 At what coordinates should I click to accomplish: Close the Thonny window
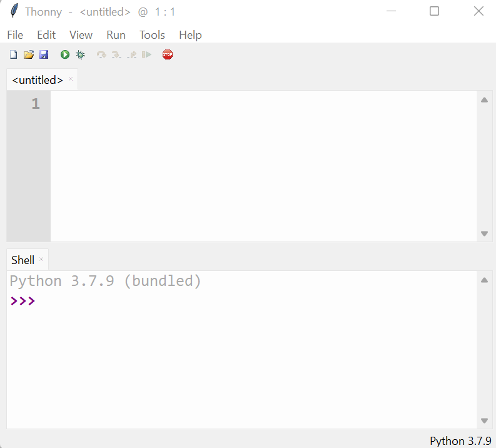point(478,11)
